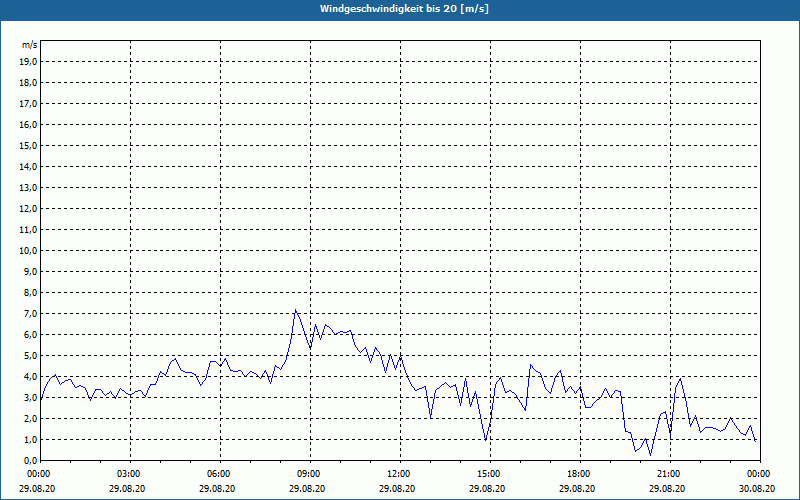Click the "m/s" unit label on y-axis
Viewport: 800px width, 500px height.
[x=30, y=45]
